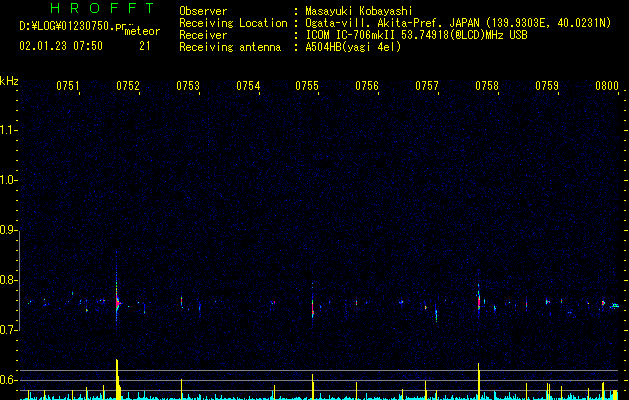The width and height of the screenshot is (629, 400).
Task: Click the 0756 time marker
Action: coord(367,86)
